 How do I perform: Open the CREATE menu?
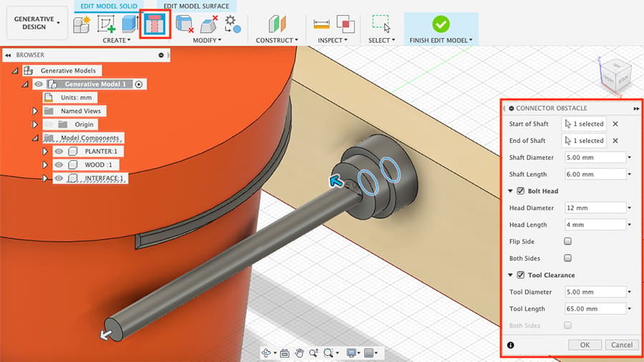[x=117, y=40]
